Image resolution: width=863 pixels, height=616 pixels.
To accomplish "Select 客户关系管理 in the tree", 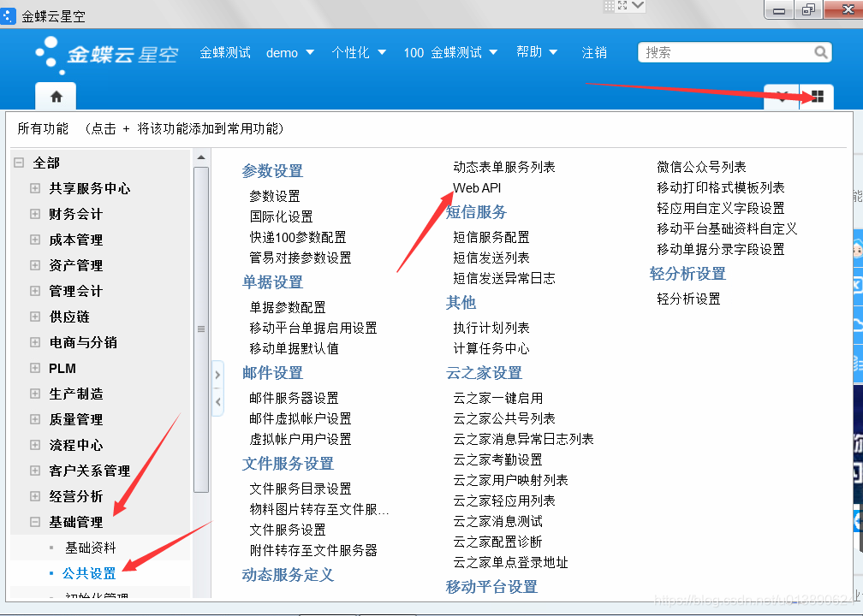I will click(x=90, y=471).
